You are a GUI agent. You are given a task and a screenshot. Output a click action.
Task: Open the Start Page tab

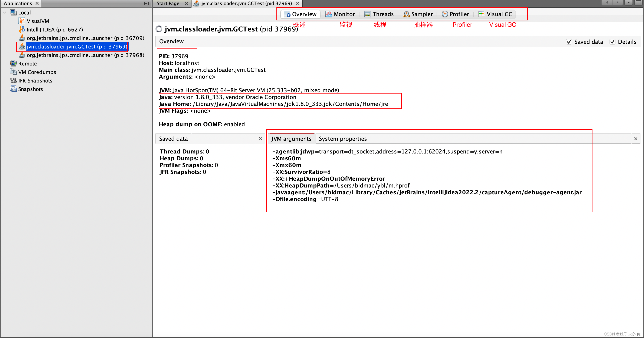(168, 3)
